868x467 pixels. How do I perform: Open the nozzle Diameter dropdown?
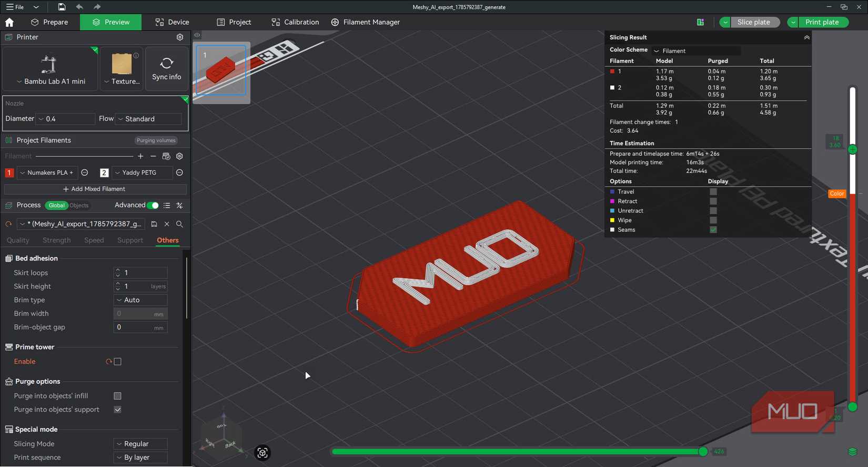pos(65,119)
